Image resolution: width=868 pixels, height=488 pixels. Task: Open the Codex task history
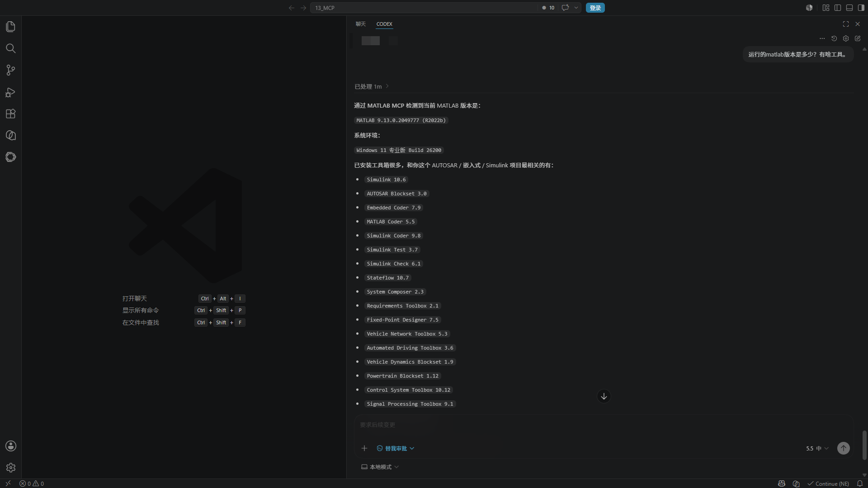[834, 38]
